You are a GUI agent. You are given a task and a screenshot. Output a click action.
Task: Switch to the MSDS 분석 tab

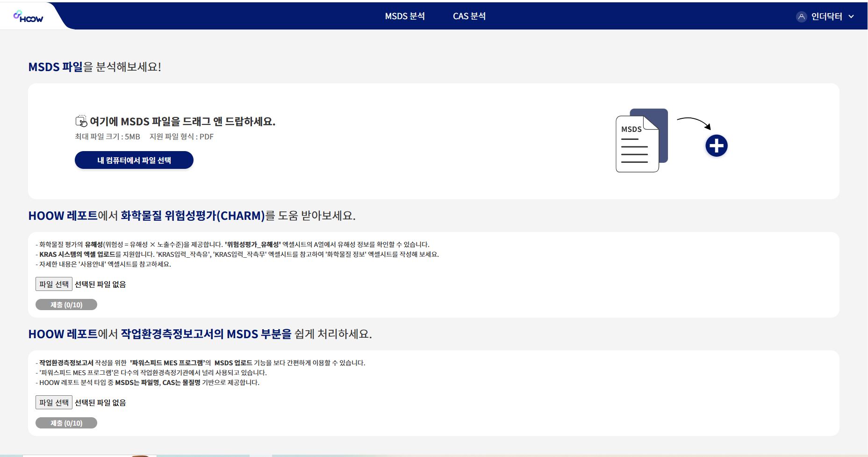[405, 16]
